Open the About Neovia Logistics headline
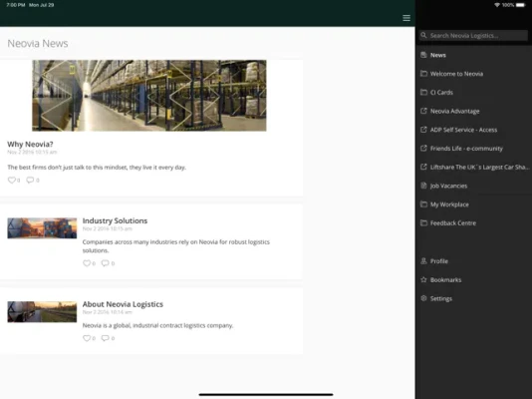This screenshot has width=532, height=399. tap(123, 304)
